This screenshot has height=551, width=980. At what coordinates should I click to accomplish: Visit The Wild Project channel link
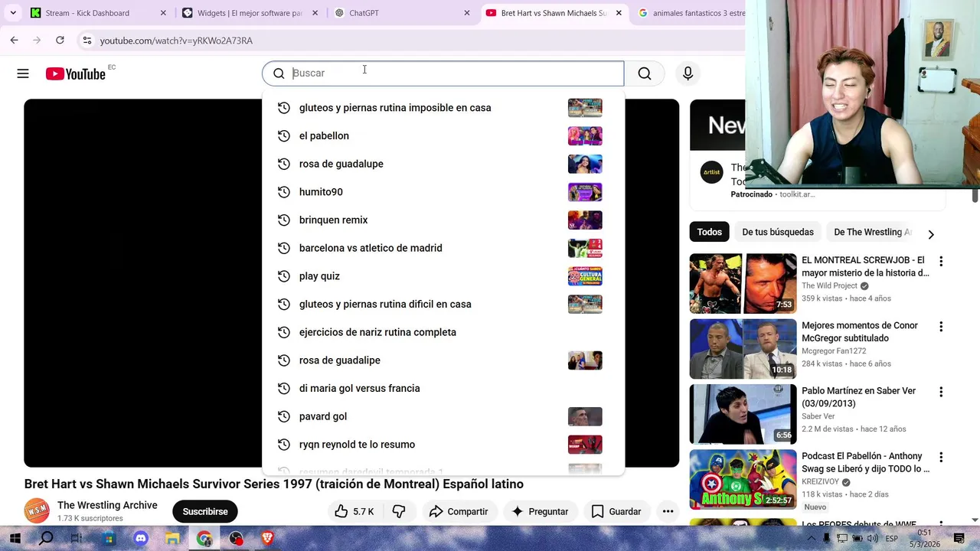point(829,286)
